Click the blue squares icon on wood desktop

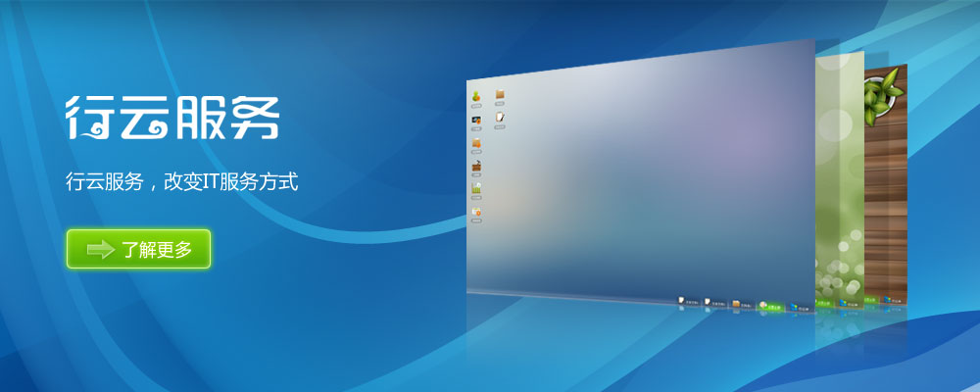888,300
